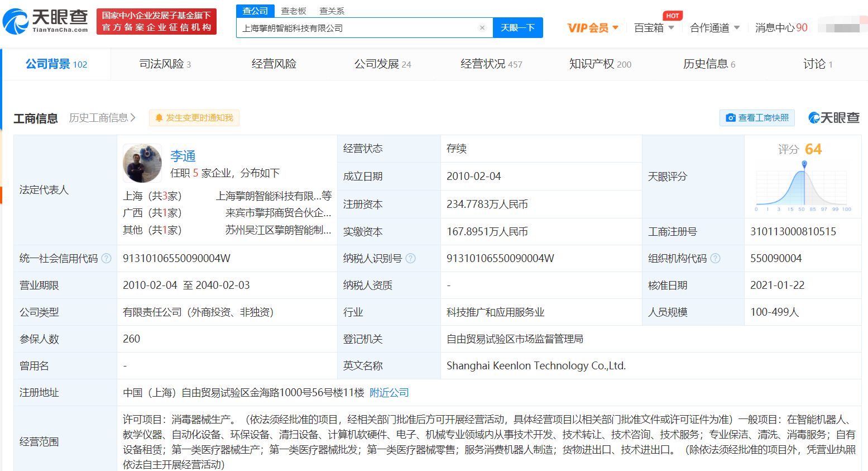Click the help icon beside 统一社会信用代码
This screenshot has width=868, height=471.
107,258
